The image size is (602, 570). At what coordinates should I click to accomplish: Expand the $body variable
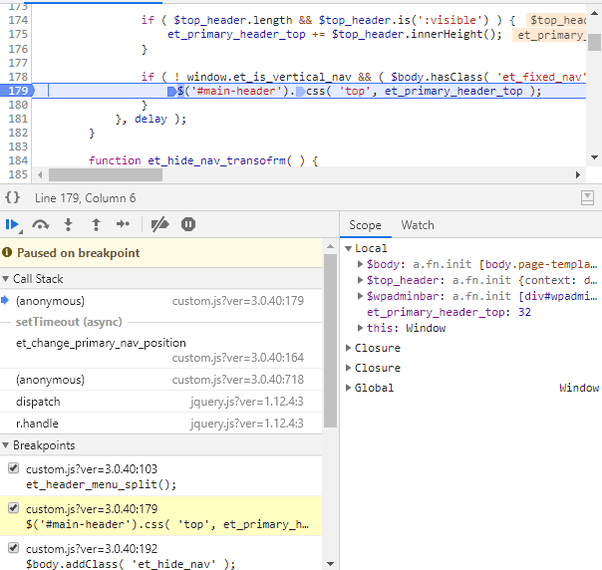click(360, 264)
